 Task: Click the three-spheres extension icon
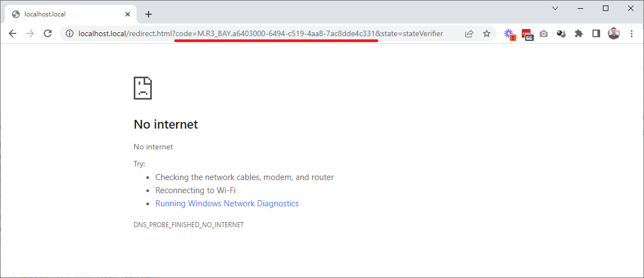click(561, 34)
